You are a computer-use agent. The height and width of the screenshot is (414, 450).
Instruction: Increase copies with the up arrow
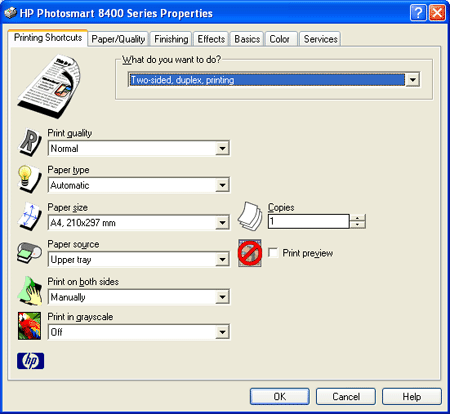coord(357,218)
